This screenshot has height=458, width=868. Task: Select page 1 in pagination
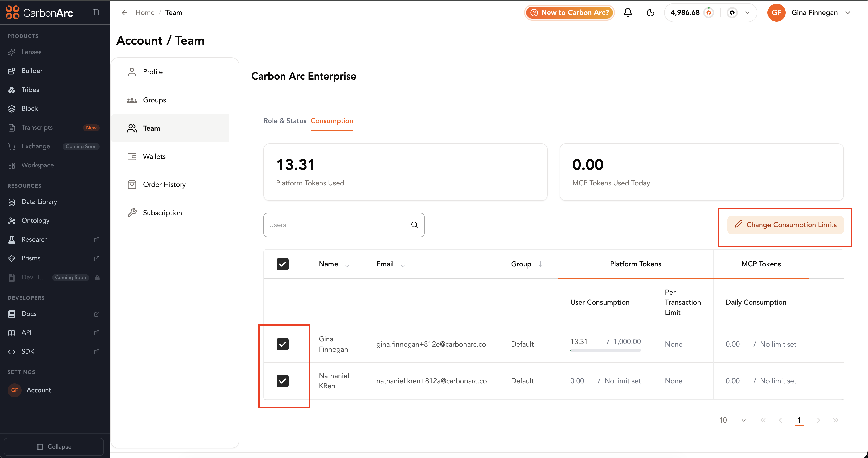click(x=799, y=420)
